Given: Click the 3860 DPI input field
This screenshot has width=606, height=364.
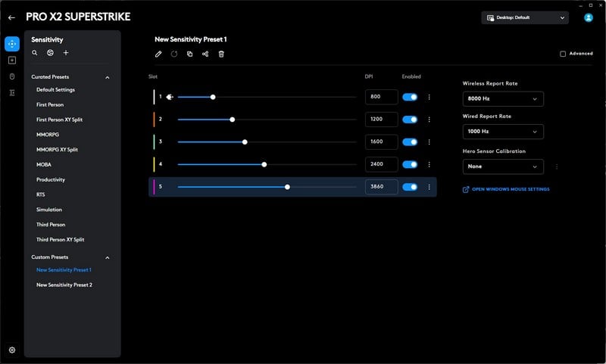Looking at the screenshot, I should [x=382, y=187].
